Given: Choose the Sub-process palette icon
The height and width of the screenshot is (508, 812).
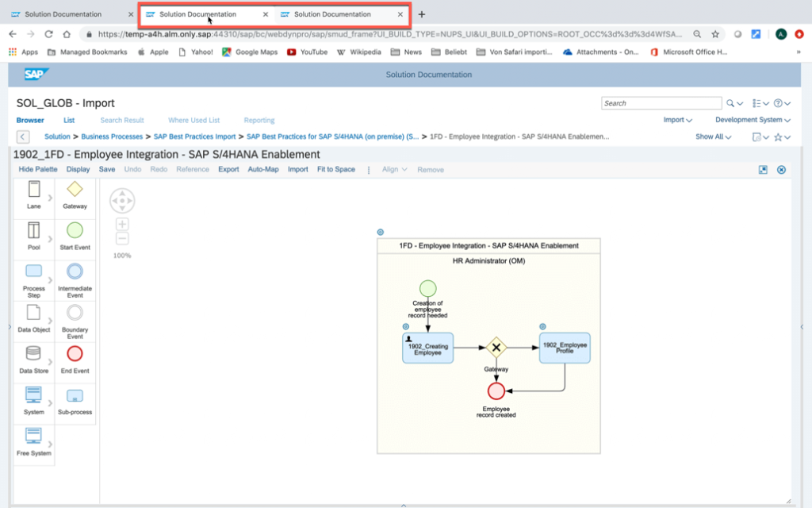Looking at the screenshot, I should [75, 396].
